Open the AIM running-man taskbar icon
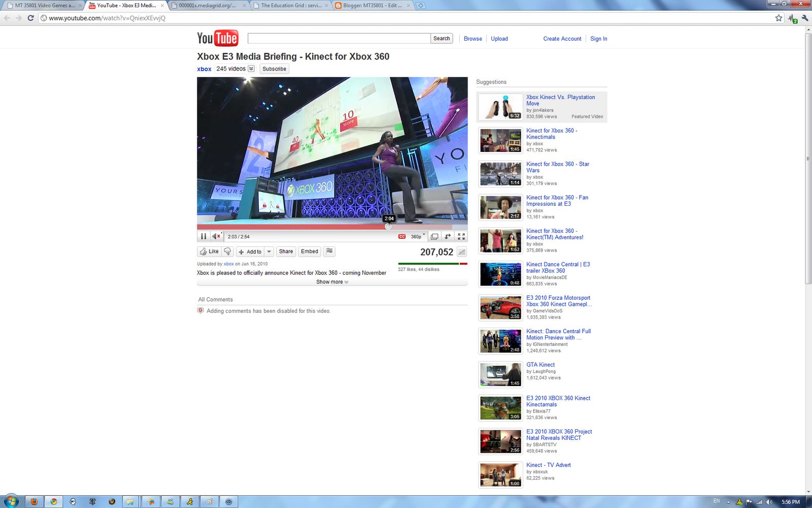The height and width of the screenshot is (508, 812). pyautogui.click(x=190, y=501)
